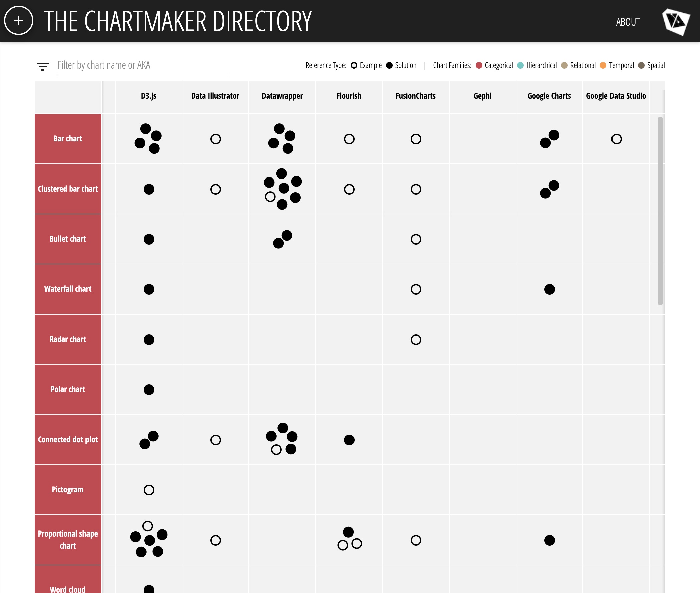Viewport: 700px width, 593px height.
Task: Click the filter/sort icon left of search
Action: tap(43, 65)
